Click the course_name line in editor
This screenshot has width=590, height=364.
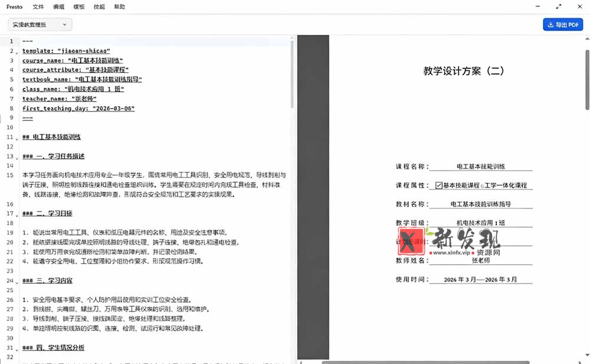(x=73, y=60)
